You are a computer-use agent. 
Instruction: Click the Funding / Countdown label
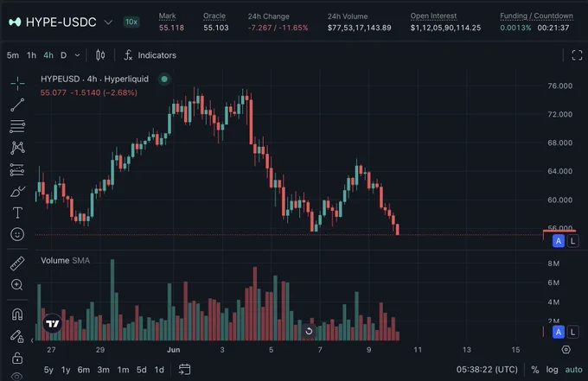point(536,16)
